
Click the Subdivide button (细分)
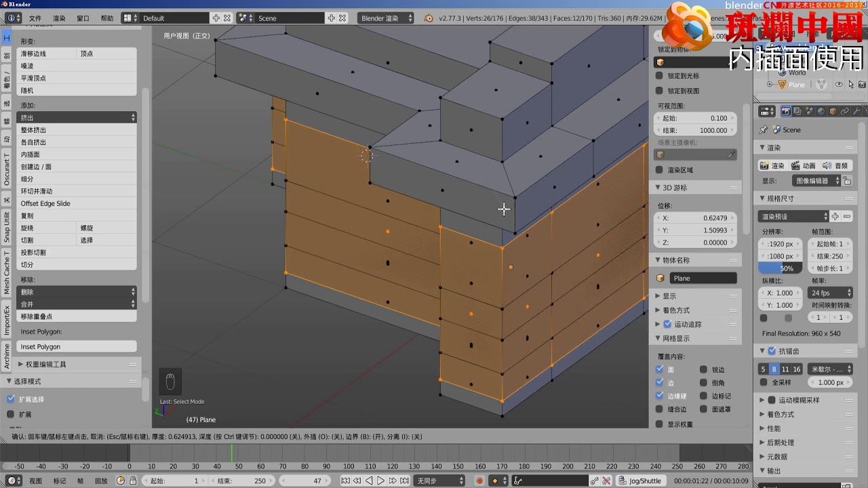pos(77,179)
